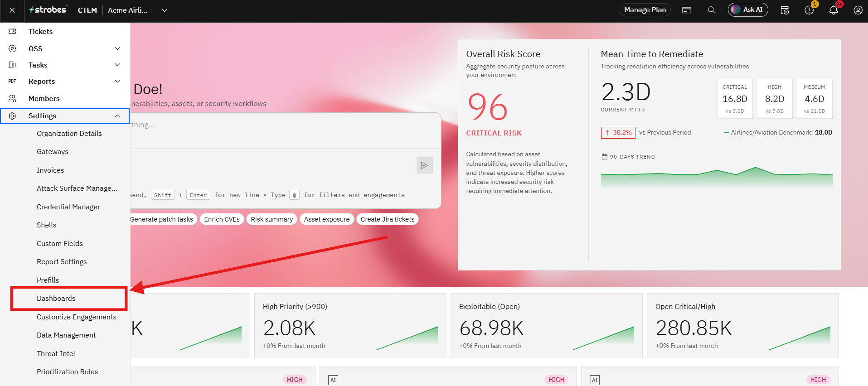Select the Risk summary suggestion chip
The image size is (868, 386).
coord(272,219)
